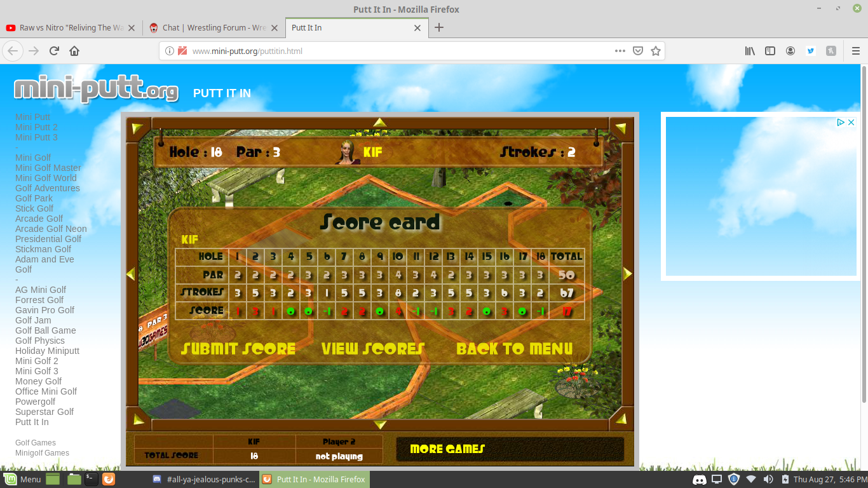The height and width of the screenshot is (488, 868).
Task: Click View Scores on the score card
Action: click(372, 349)
